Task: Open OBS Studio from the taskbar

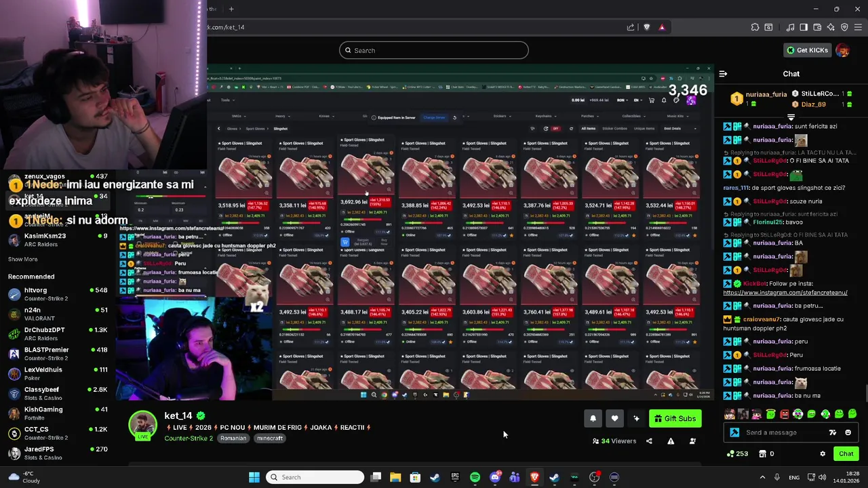Action: (594, 477)
